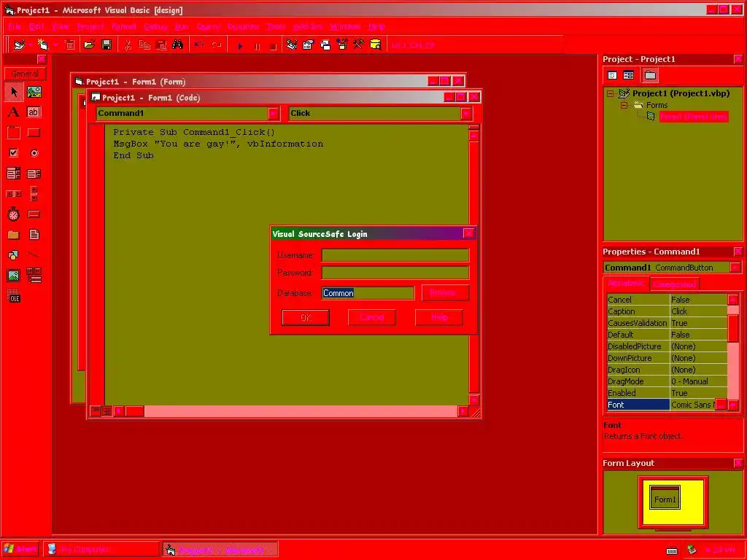Click the Find binoculars toolbar icon

click(178, 44)
